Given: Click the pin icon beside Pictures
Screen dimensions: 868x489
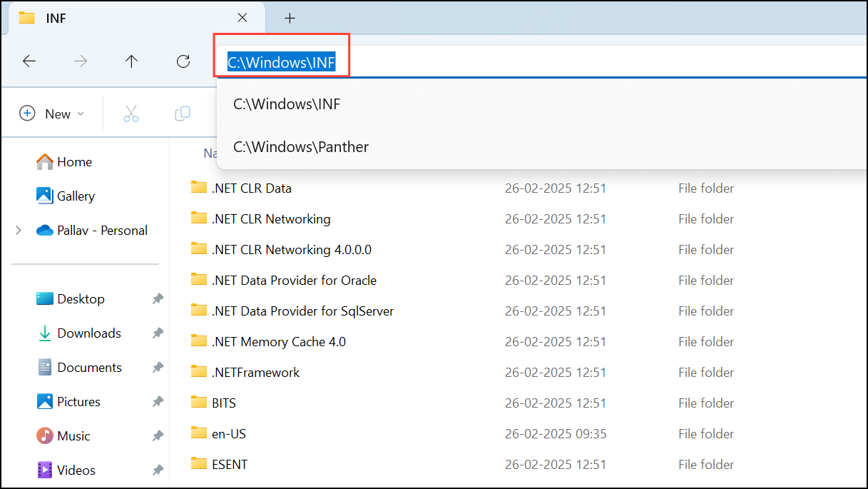Looking at the screenshot, I should click(158, 402).
